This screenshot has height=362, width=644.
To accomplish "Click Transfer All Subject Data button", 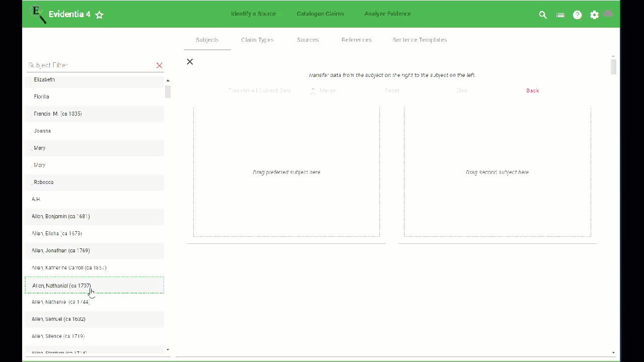I will click(x=260, y=90).
